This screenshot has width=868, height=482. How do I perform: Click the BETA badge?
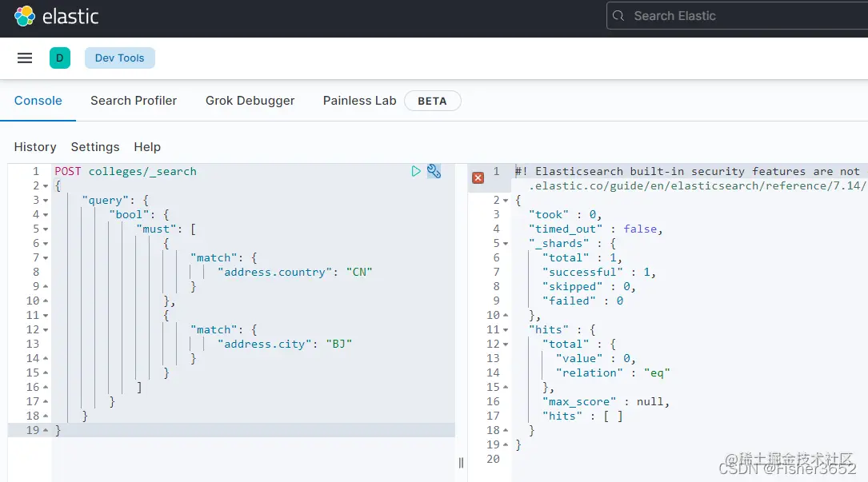(432, 102)
